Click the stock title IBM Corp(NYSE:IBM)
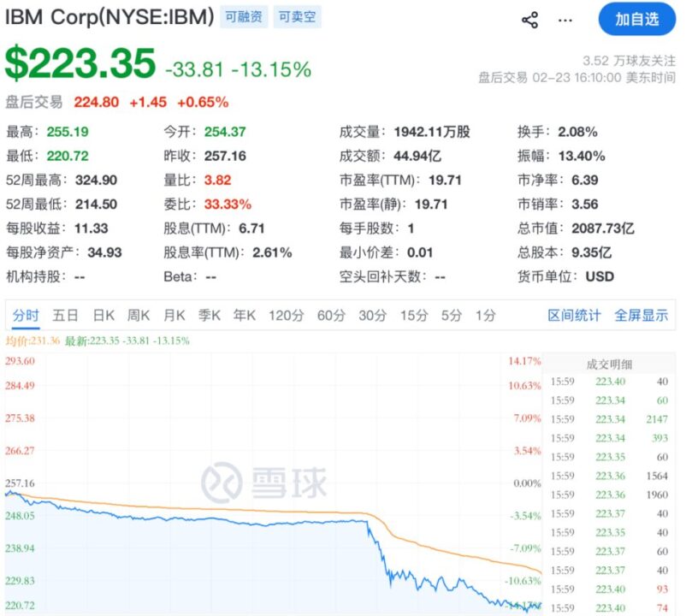Image resolution: width=692 pixels, height=616 pixels. [109, 17]
